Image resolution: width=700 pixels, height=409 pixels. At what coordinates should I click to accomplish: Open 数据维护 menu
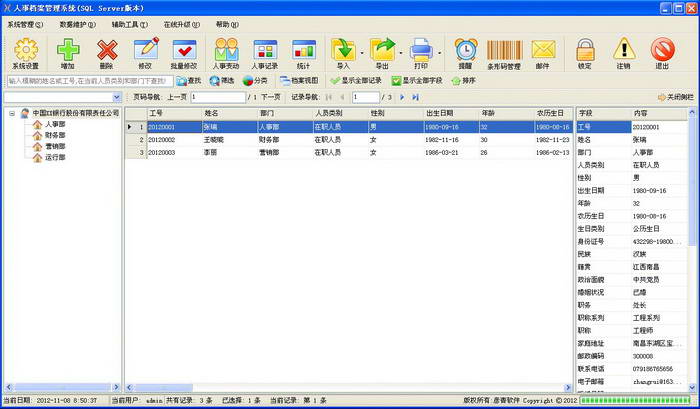78,25
